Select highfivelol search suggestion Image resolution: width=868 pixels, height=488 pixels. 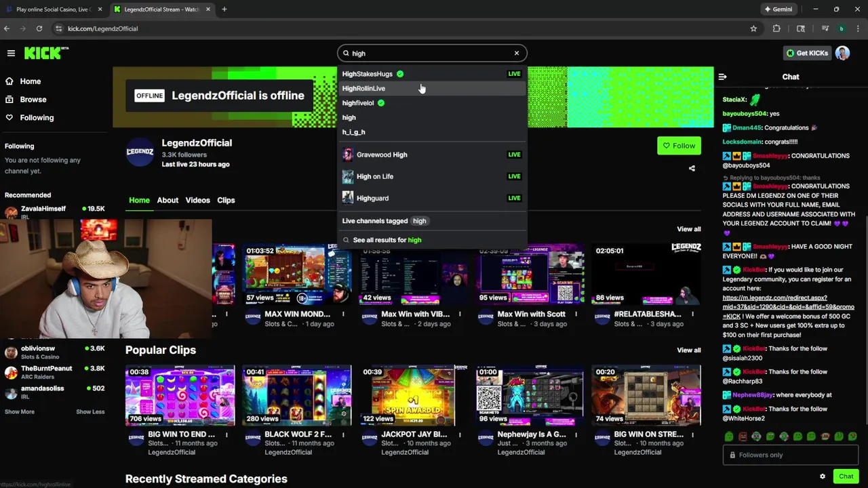432,103
